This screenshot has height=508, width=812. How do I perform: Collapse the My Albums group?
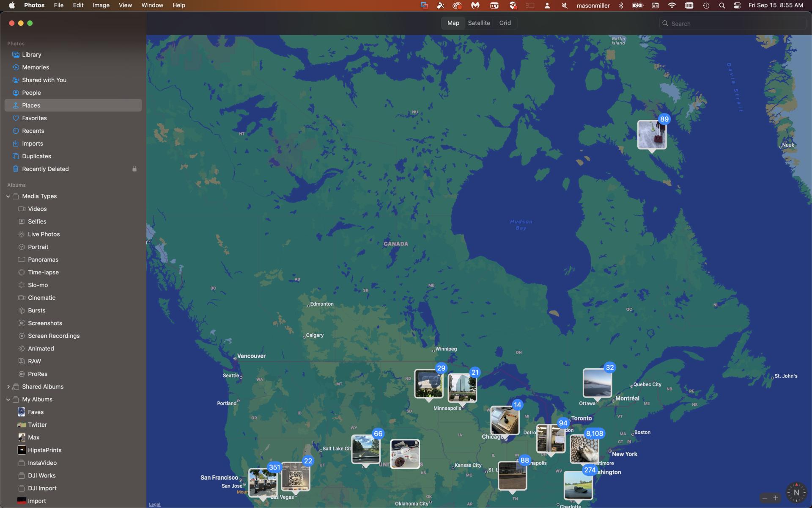8,399
